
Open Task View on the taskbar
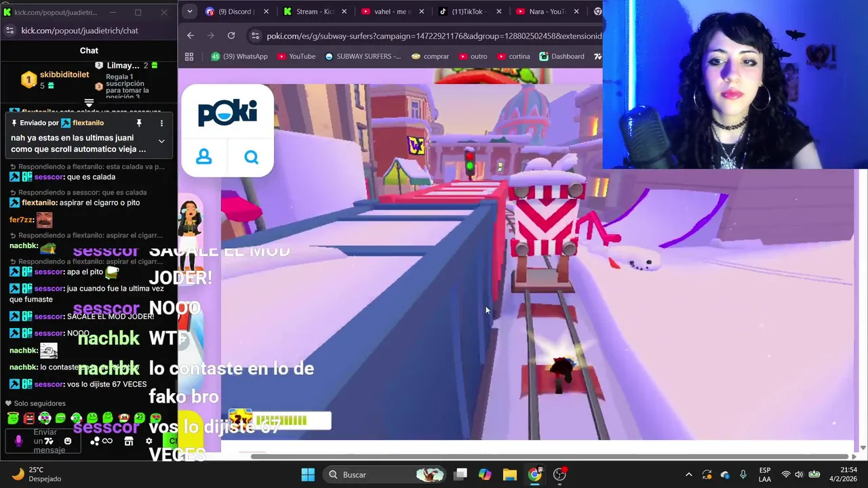[460, 474]
